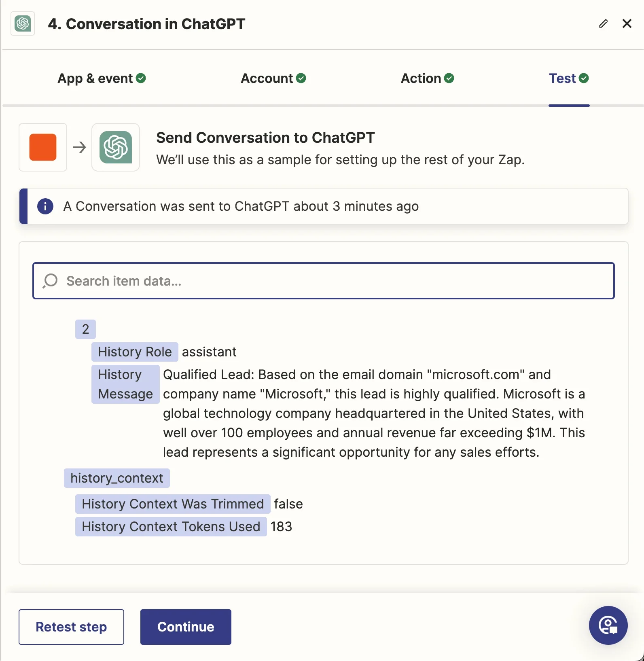Select the tokens value '183'
This screenshot has height=661, width=644.
click(281, 527)
